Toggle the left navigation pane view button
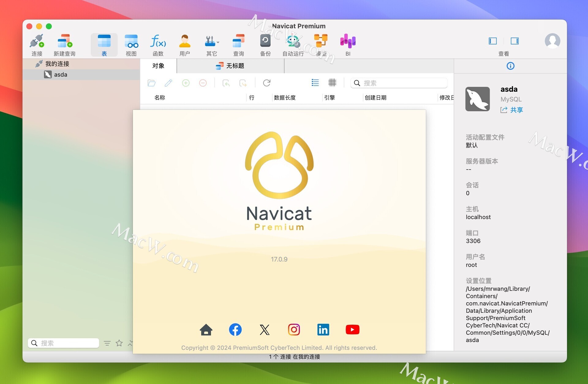588x384 pixels. click(x=493, y=41)
